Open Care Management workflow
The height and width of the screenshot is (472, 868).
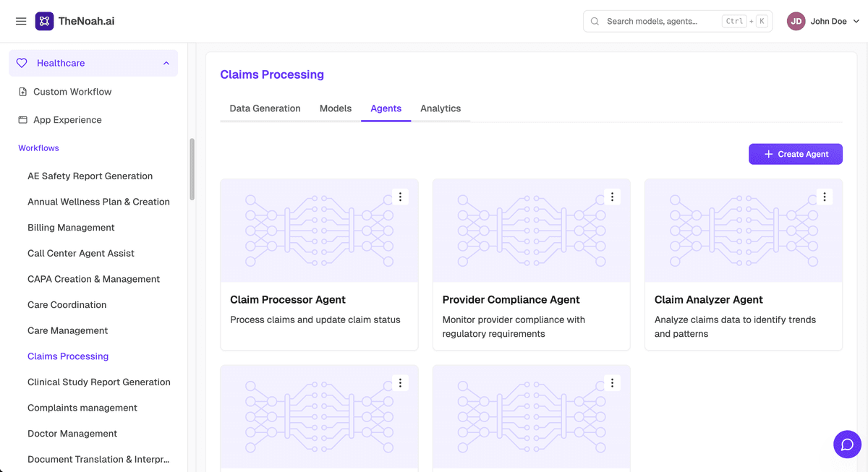click(x=68, y=330)
